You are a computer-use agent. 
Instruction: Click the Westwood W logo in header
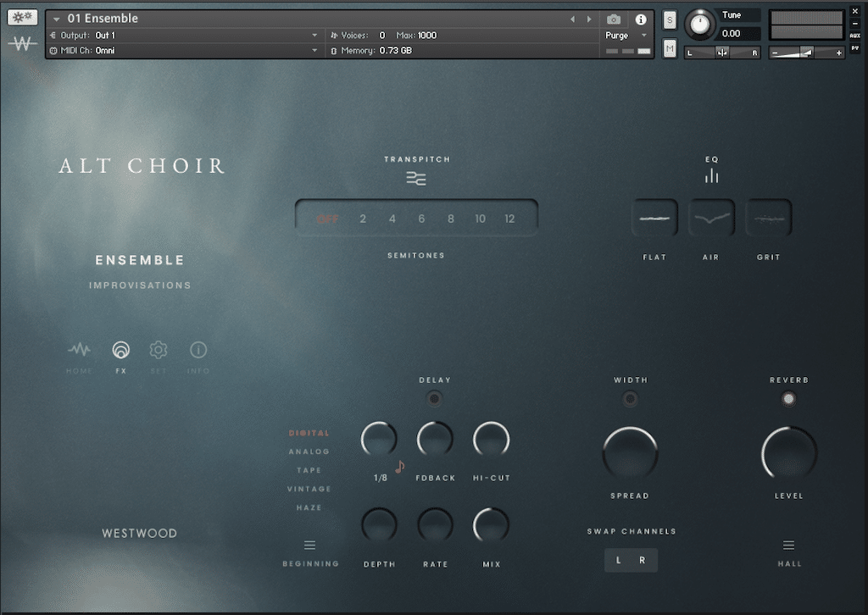[x=22, y=42]
